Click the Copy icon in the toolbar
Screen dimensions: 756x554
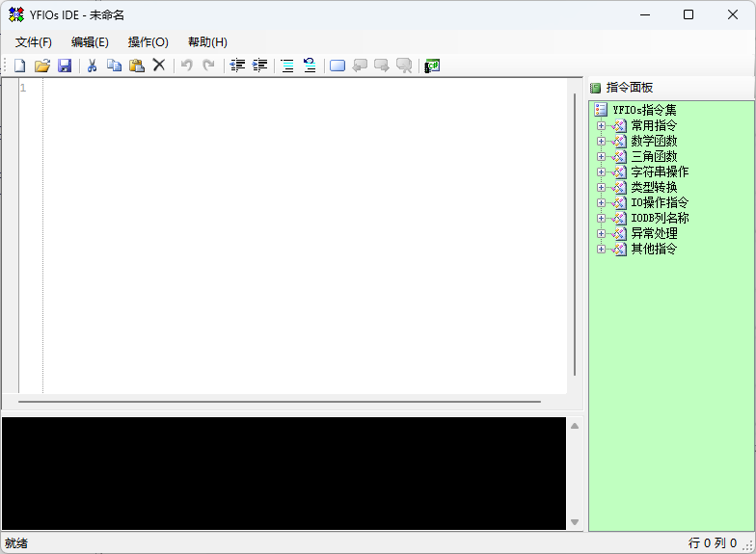pyautogui.click(x=114, y=66)
